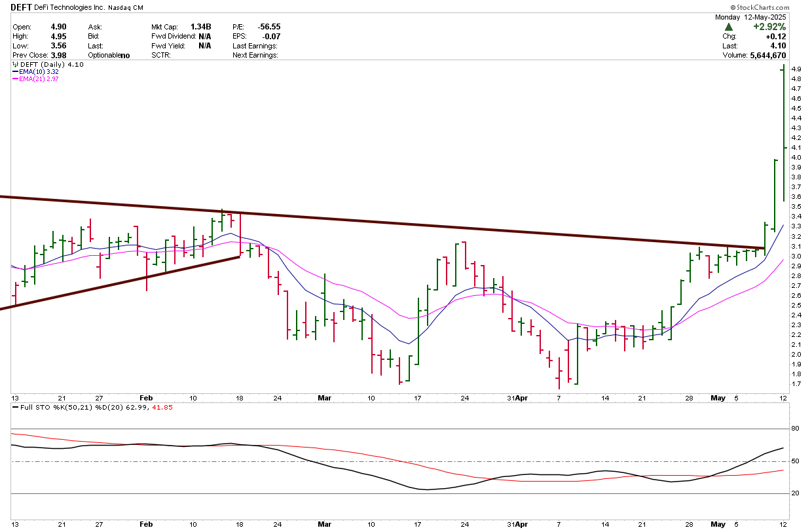Click the blue EMA(10) legend line marker
Viewport: 812px width, 530px height.
(x=16, y=72)
